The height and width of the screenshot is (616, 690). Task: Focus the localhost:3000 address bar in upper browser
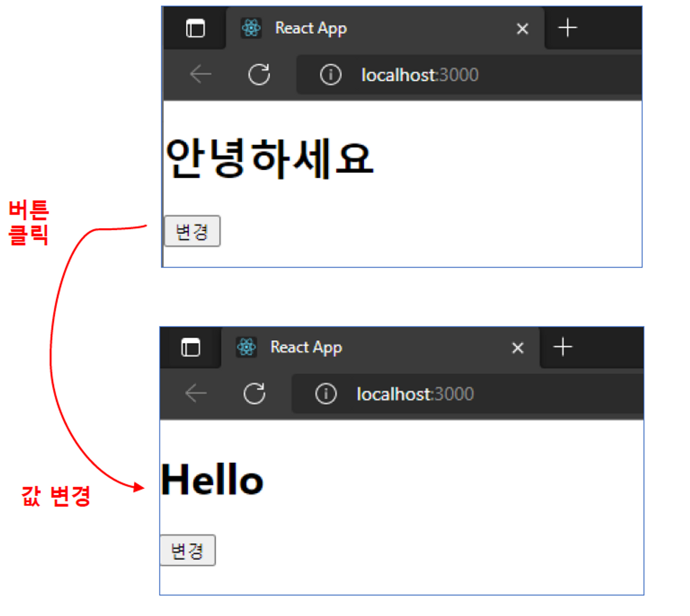tap(469, 75)
